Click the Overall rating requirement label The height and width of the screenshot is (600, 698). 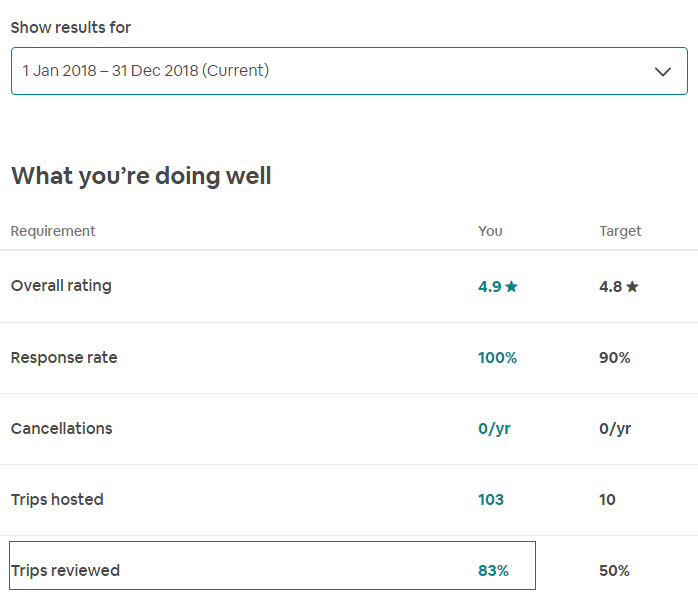point(61,286)
